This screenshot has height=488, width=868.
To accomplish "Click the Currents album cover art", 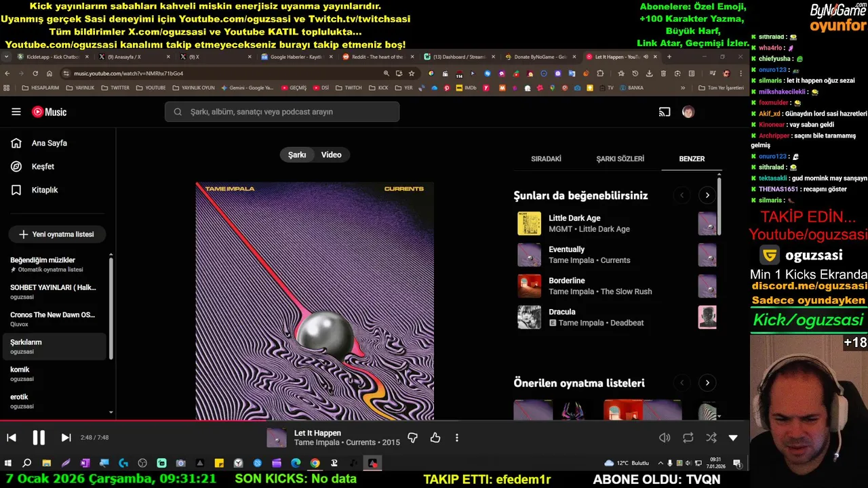I will pos(315,301).
